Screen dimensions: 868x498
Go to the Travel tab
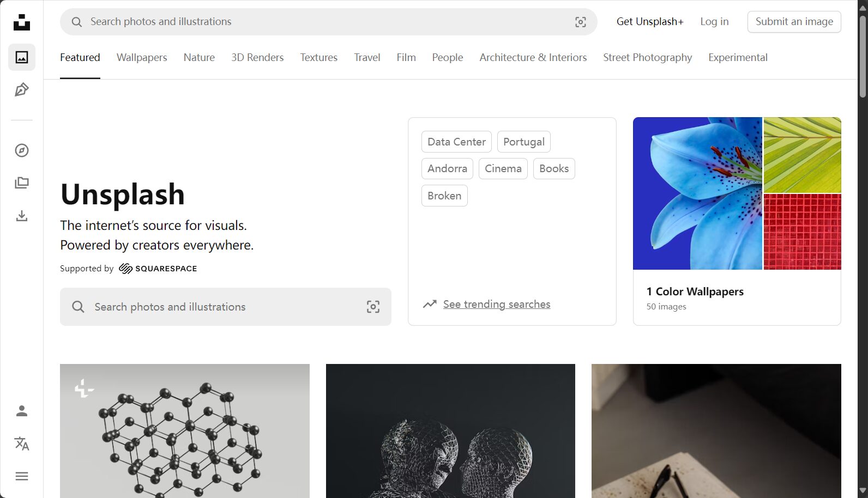367,57
